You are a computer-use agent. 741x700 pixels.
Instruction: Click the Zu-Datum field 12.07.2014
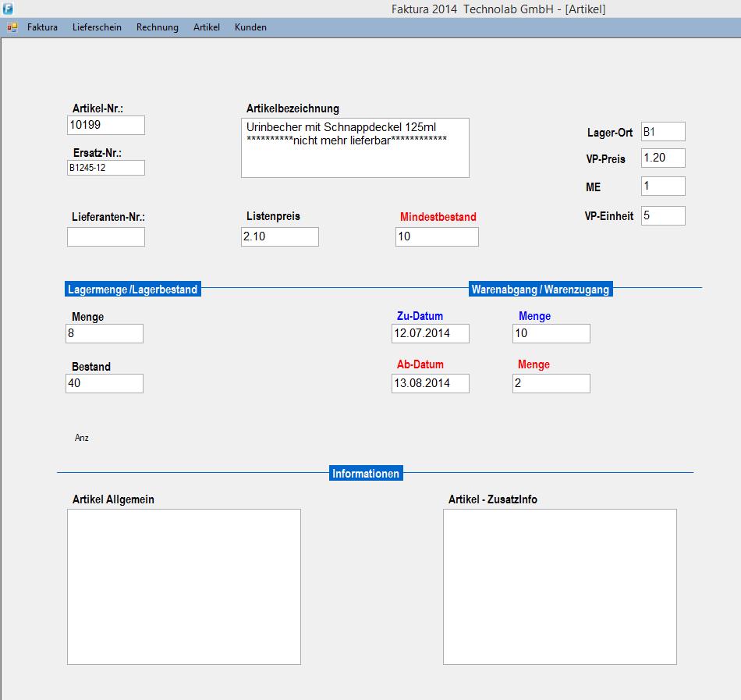click(x=431, y=334)
